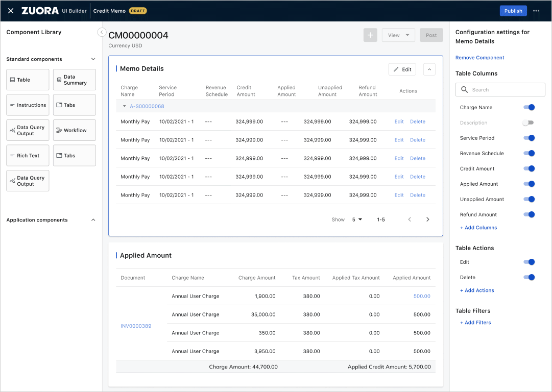Select the Instructions component
The height and width of the screenshot is (392, 552).
click(28, 105)
